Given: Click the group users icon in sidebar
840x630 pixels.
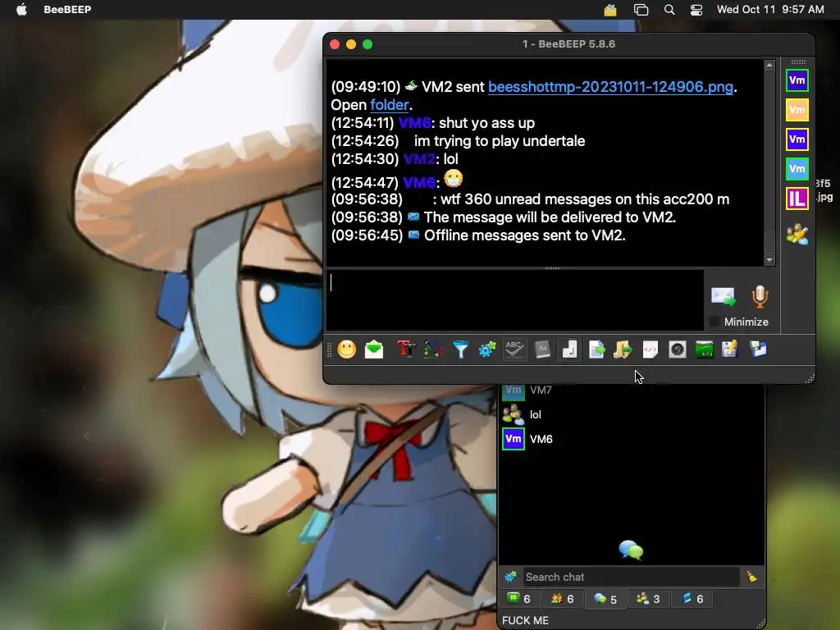Looking at the screenshot, I should click(x=797, y=235).
